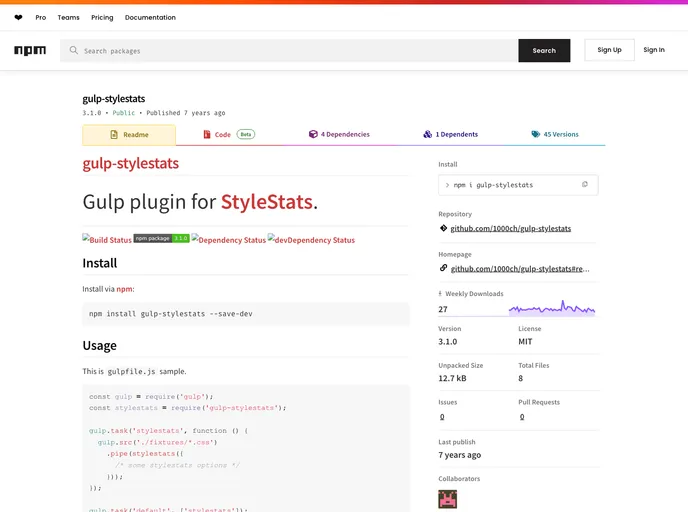Switch to the Code tab
688x512 pixels.
[x=229, y=134]
